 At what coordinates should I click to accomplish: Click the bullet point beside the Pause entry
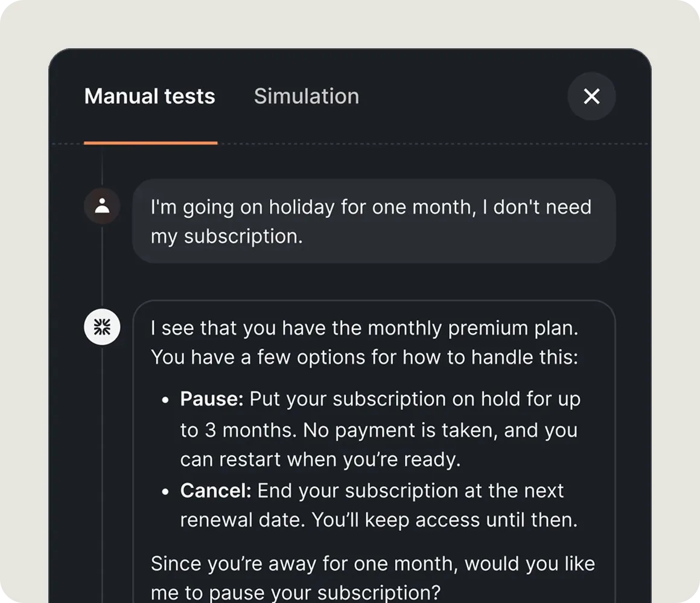pyautogui.click(x=166, y=399)
